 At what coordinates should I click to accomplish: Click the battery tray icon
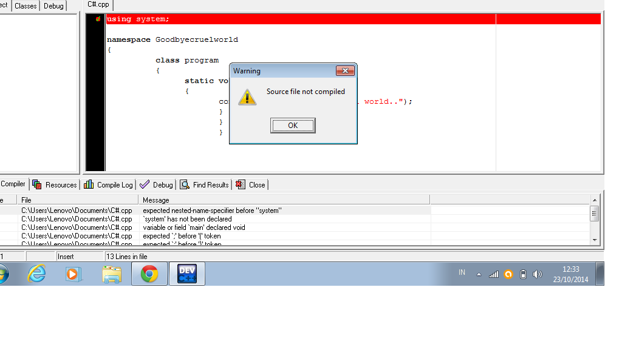pyautogui.click(x=523, y=274)
